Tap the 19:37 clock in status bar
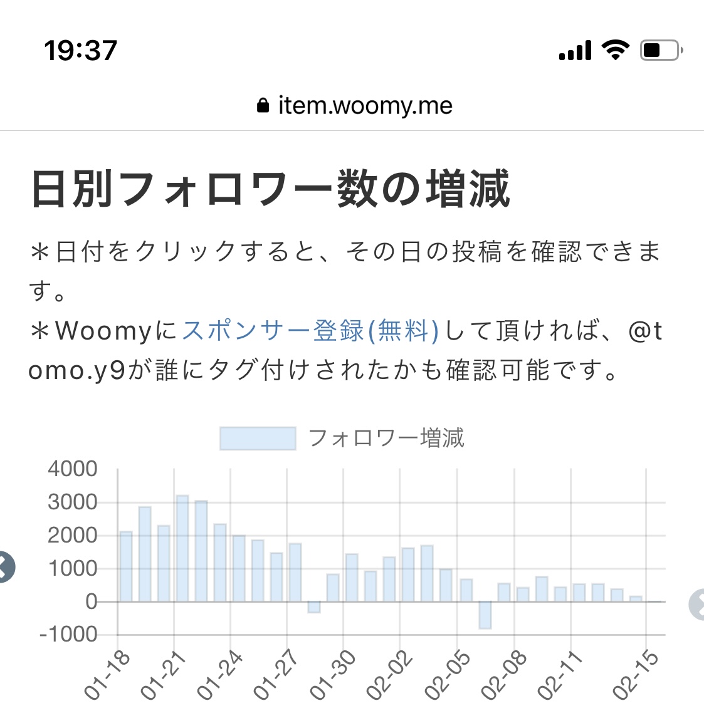Image resolution: width=704 pixels, height=728 pixels. click(x=80, y=50)
